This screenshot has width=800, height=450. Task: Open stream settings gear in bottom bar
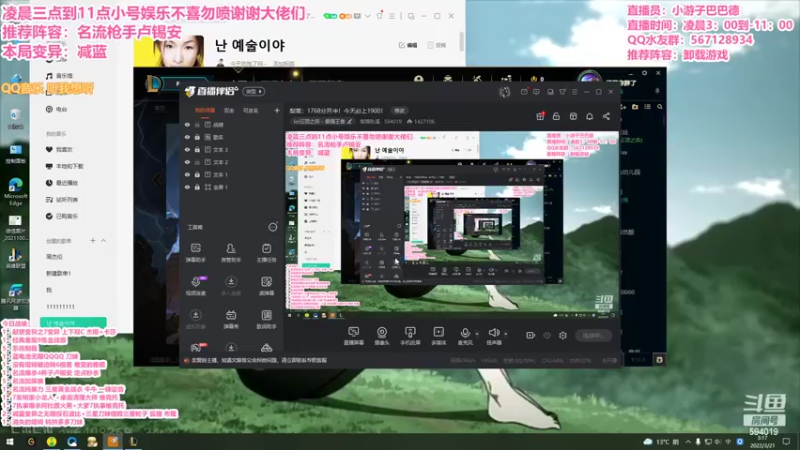tap(563, 335)
